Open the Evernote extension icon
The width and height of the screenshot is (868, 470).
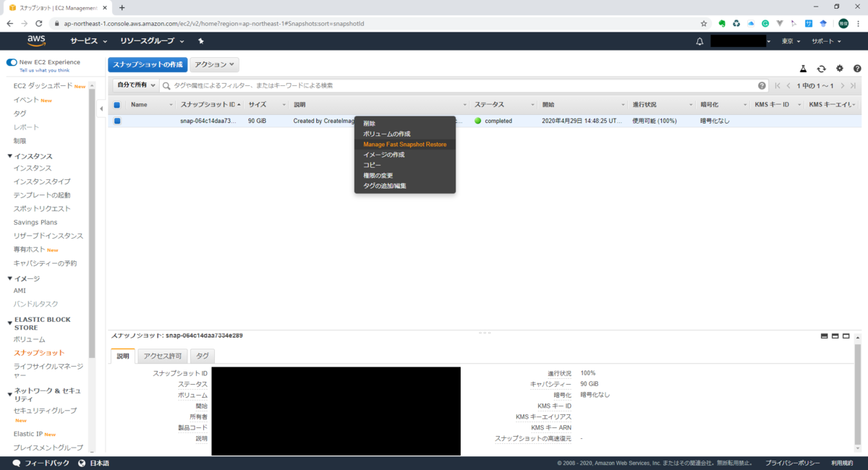(721, 23)
